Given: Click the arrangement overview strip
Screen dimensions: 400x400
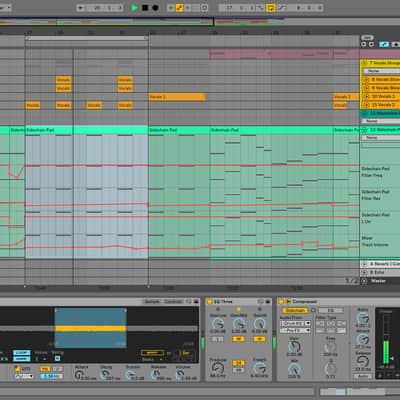Looking at the screenshot, I should click(200, 22).
